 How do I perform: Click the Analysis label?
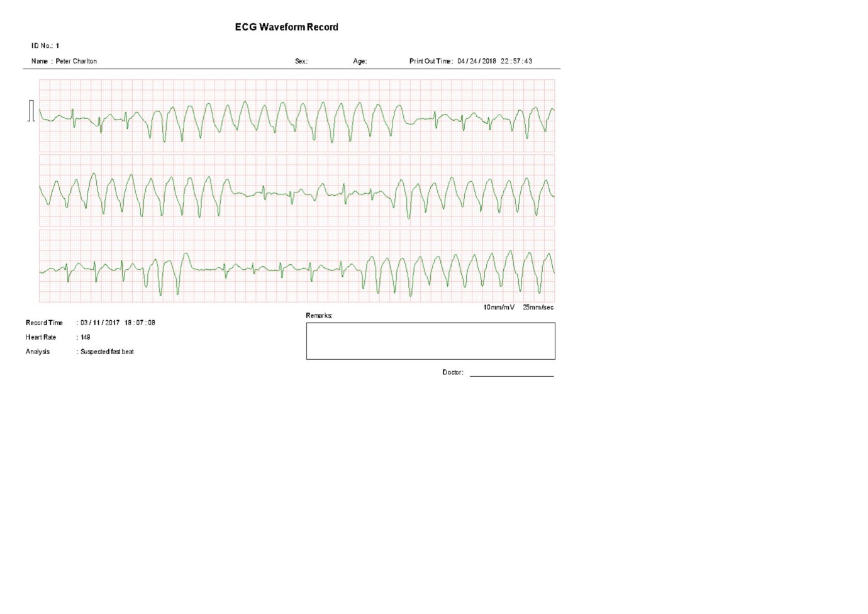pyautogui.click(x=38, y=352)
